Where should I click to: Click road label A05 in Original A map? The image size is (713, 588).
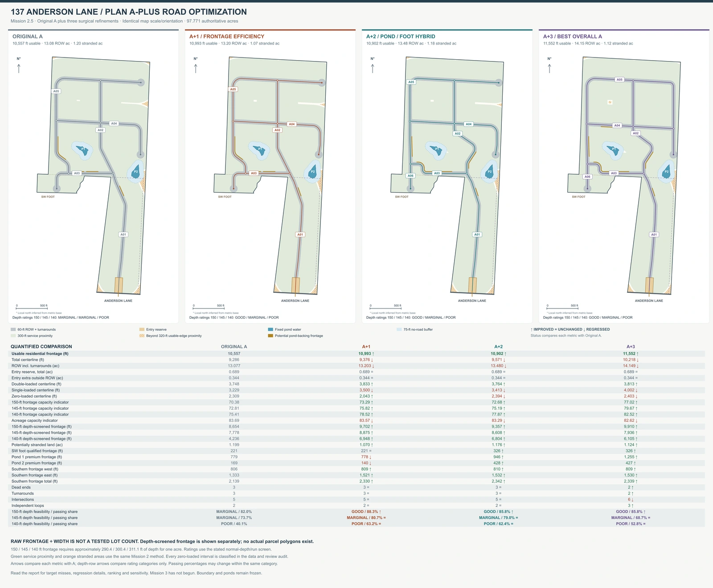[56, 91]
